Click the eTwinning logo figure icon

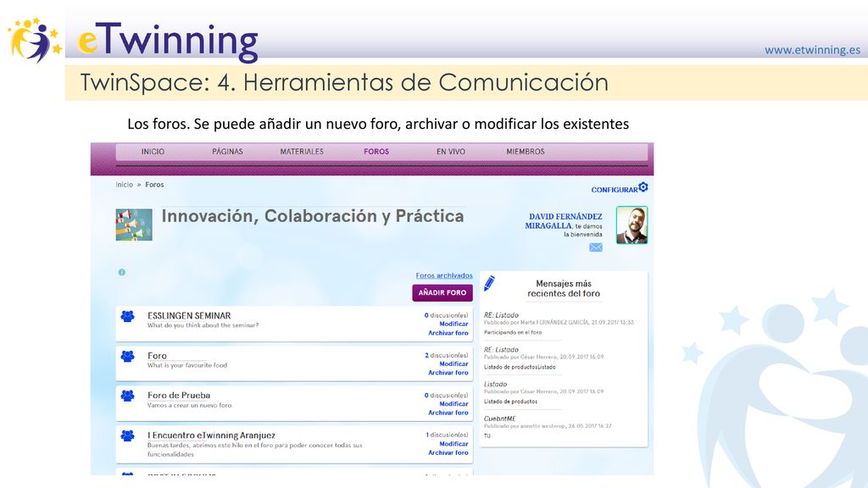[x=34, y=40]
